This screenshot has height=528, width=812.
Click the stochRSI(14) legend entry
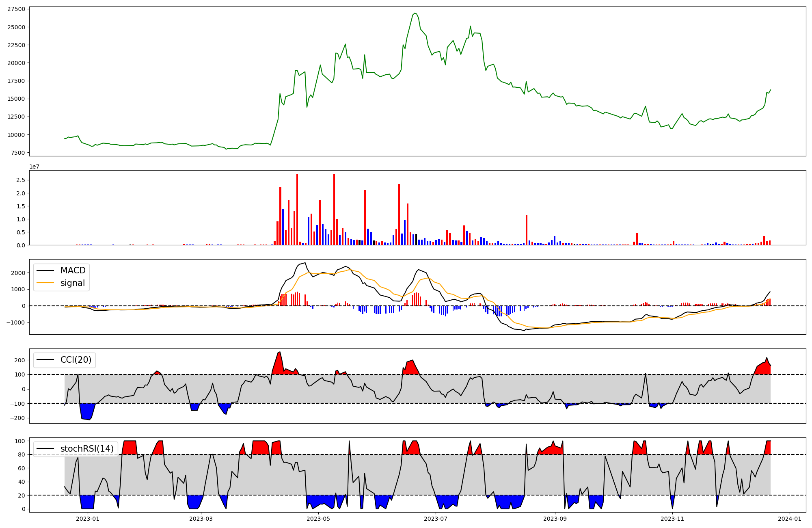(x=86, y=448)
